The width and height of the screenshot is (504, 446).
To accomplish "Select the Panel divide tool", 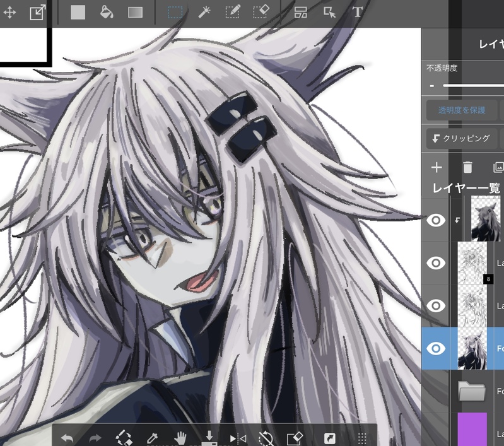I will tap(300, 13).
